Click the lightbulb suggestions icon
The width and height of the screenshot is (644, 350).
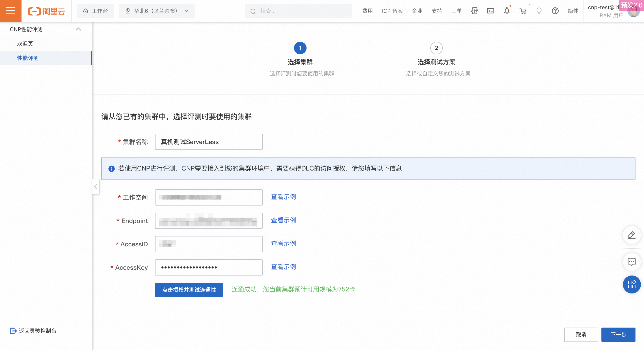tap(539, 11)
